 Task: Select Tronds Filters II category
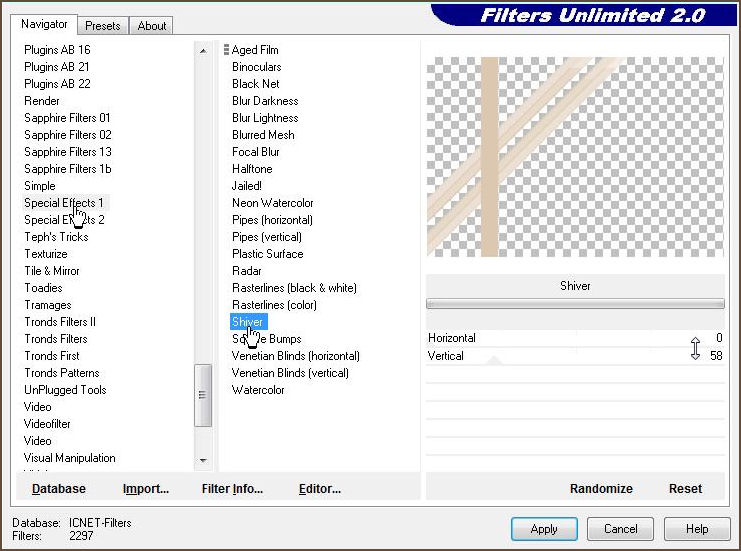coord(60,322)
